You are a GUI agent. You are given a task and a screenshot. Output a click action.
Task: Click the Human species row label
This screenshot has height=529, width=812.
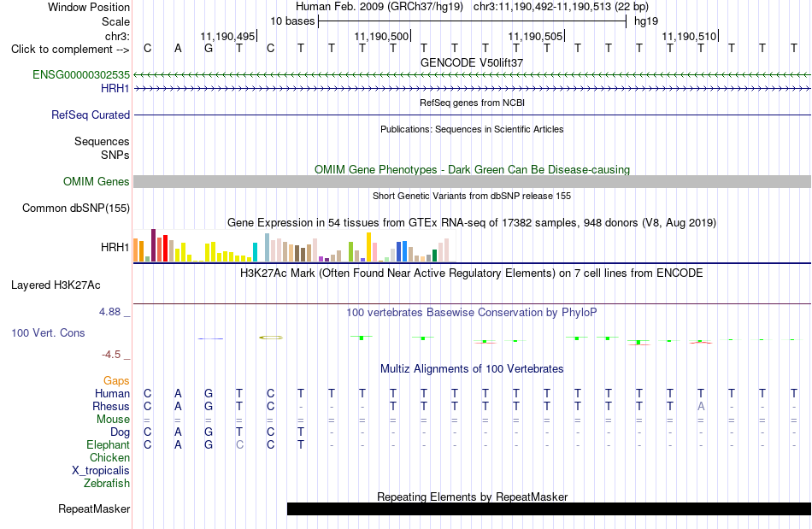point(112,394)
